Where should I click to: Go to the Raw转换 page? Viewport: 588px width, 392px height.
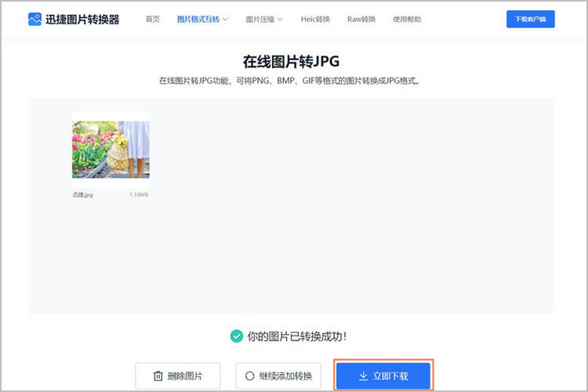point(361,19)
